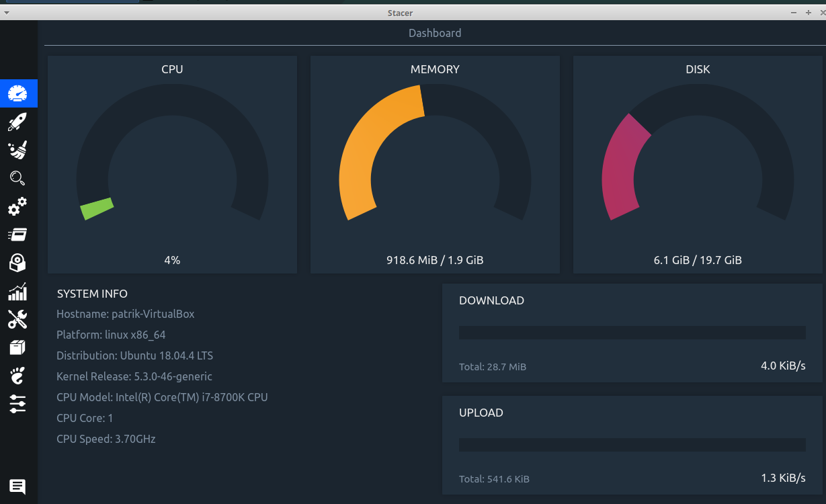Minimize the Stacer window with dash button

point(794,13)
